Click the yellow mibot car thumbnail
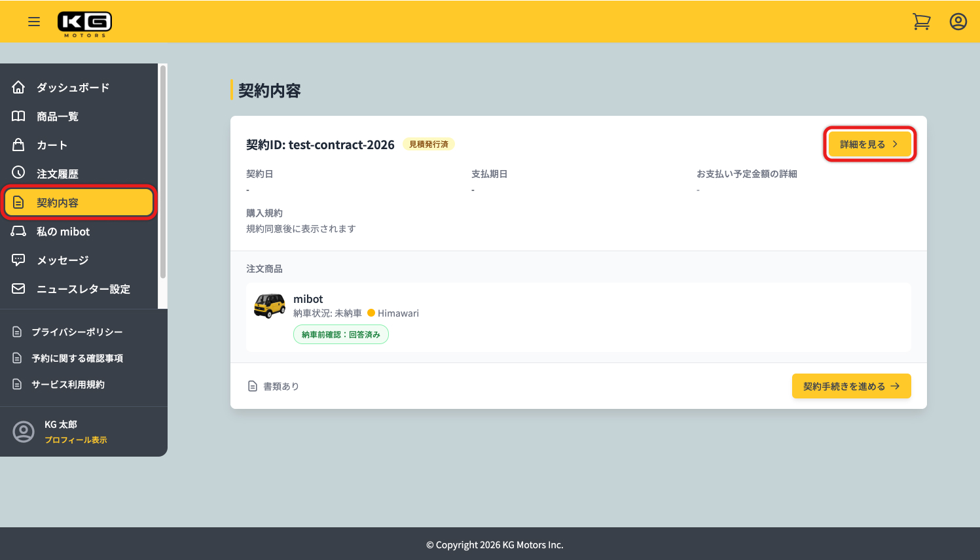Viewport: 980px width, 560px height. [270, 304]
